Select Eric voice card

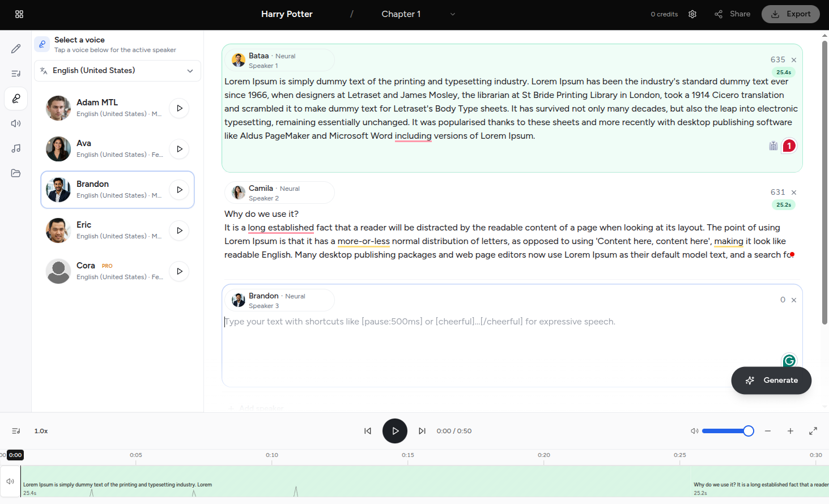point(117,230)
